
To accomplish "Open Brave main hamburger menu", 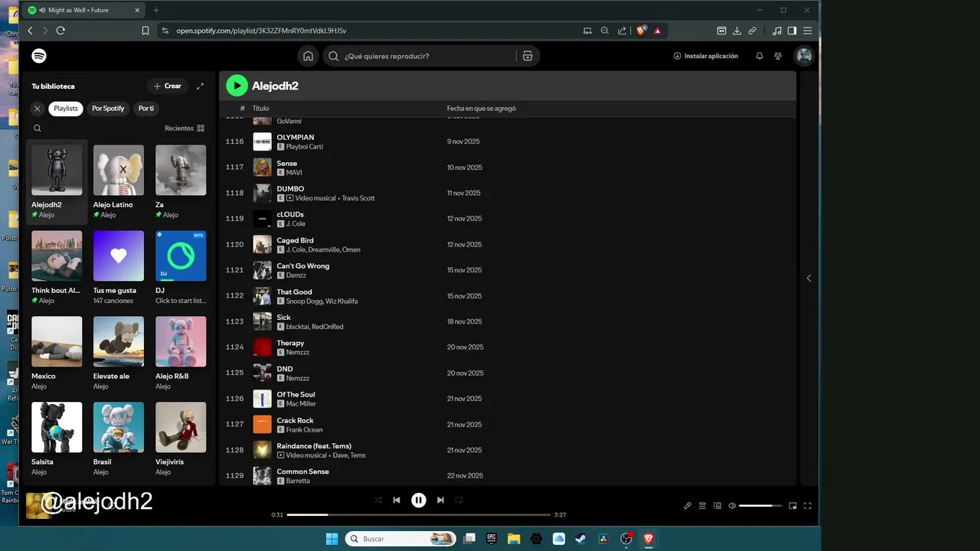I will click(x=807, y=31).
